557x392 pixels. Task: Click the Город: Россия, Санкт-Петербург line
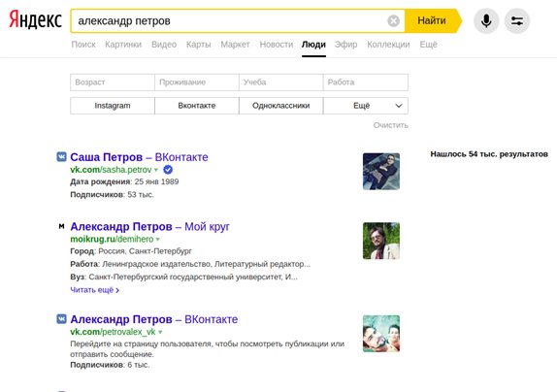(x=131, y=251)
